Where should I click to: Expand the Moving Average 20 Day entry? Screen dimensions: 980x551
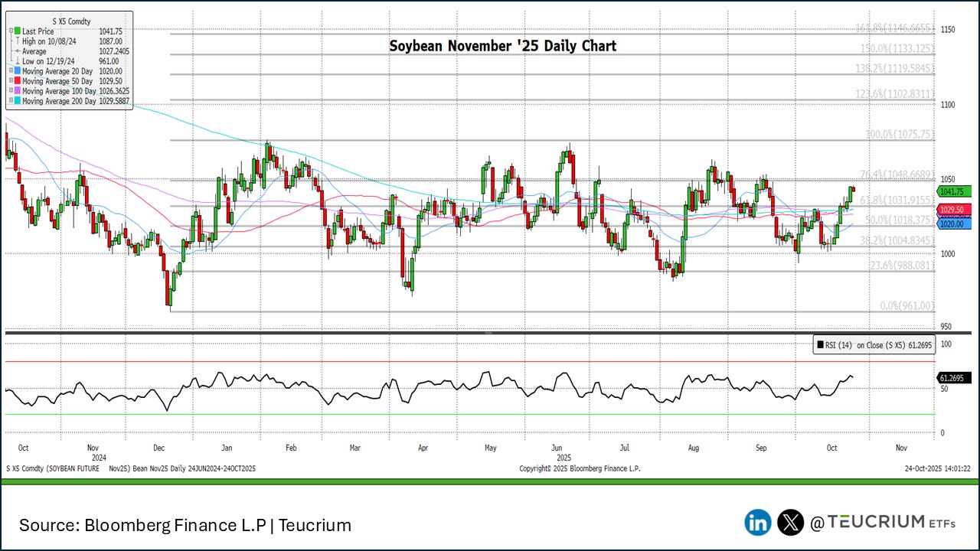pos(9,71)
